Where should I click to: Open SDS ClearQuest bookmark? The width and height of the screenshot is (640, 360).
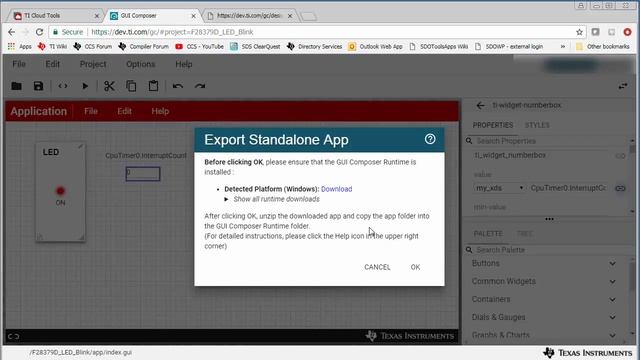255,47
